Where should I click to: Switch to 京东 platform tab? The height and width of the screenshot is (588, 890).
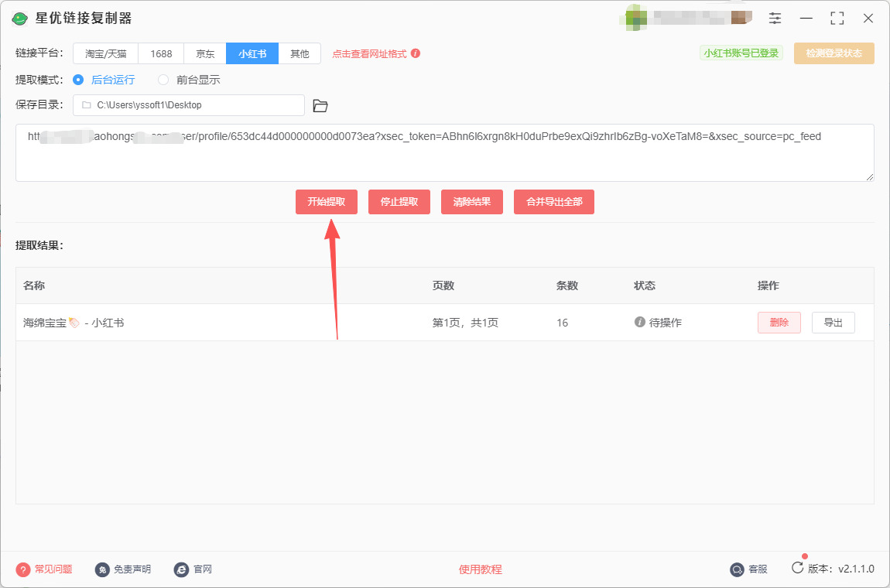pyautogui.click(x=205, y=54)
